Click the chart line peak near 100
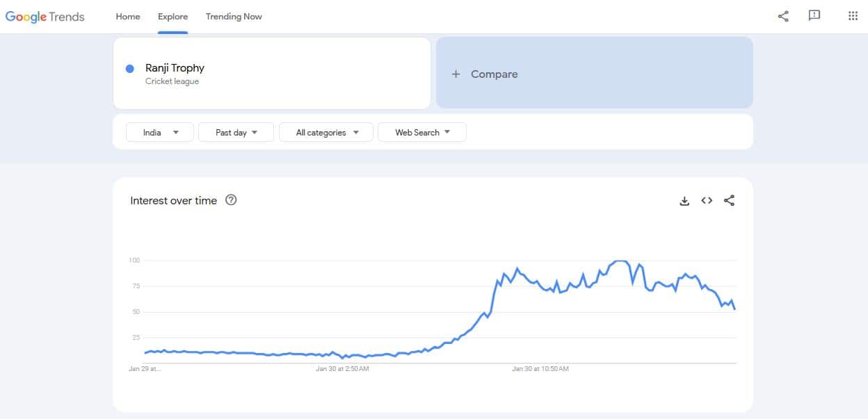Viewport: 868px width, 419px height. tap(620, 261)
